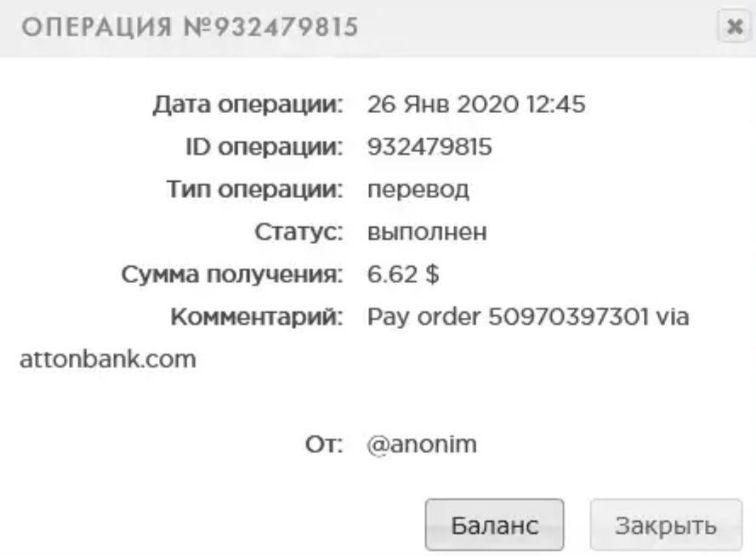Click the Тип операции label
756x556 pixels.
coord(254,190)
